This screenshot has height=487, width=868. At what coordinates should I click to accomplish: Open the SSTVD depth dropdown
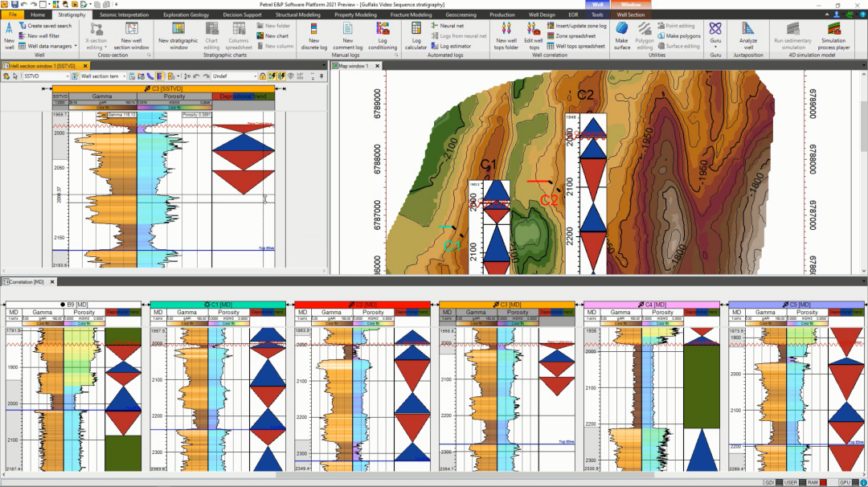pos(68,76)
